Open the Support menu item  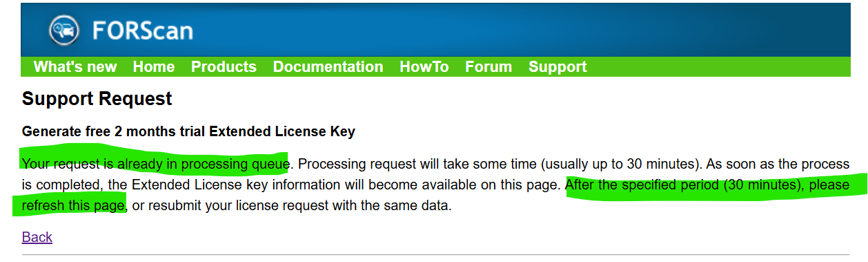[558, 67]
